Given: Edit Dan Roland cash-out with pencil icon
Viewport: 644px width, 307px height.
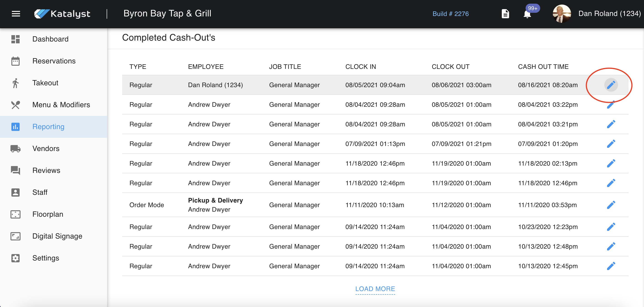Looking at the screenshot, I should [611, 85].
